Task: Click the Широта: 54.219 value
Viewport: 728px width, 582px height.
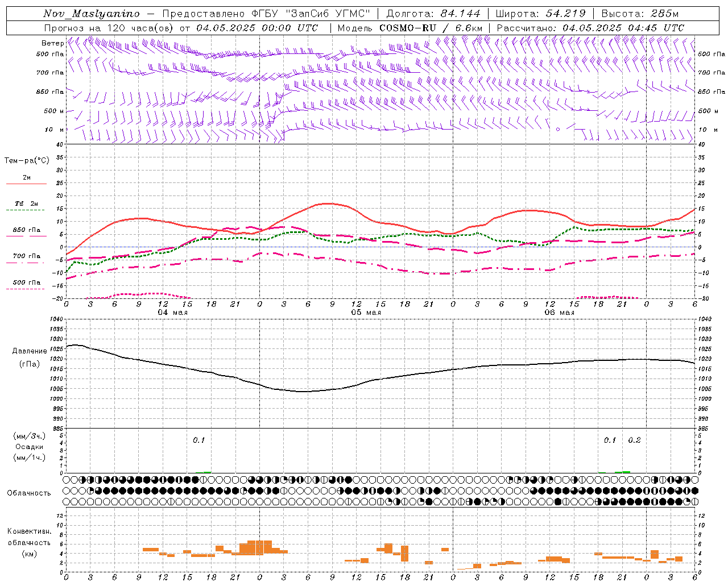Action: click(540, 14)
